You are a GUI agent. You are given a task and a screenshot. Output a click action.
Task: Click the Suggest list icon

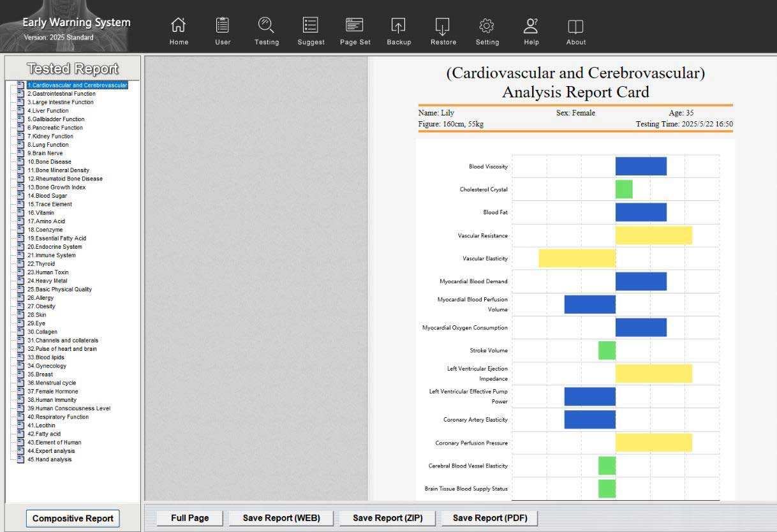click(311, 26)
